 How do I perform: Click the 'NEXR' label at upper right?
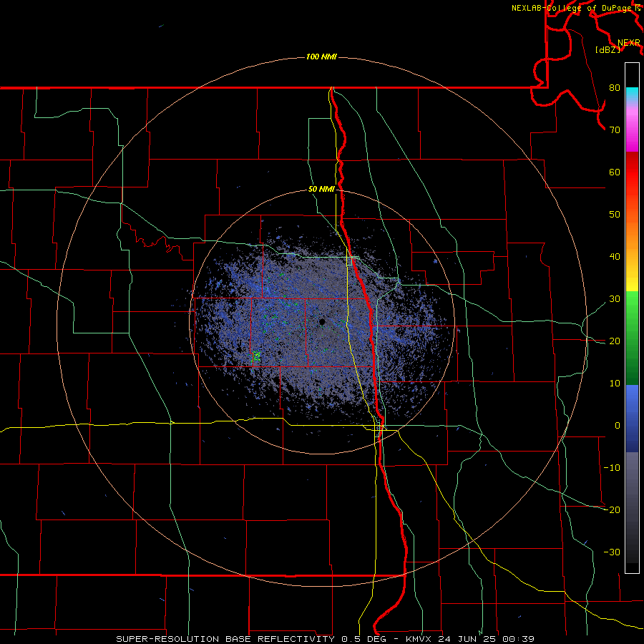pos(629,43)
